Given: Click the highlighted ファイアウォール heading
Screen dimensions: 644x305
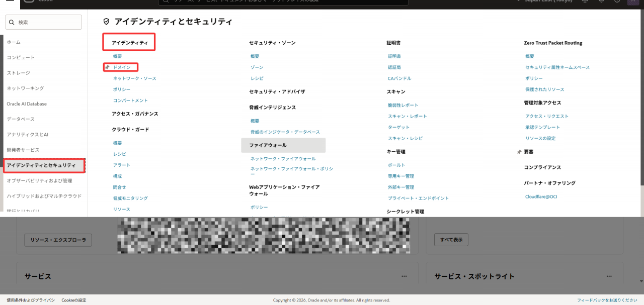Looking at the screenshot, I should tap(283, 145).
